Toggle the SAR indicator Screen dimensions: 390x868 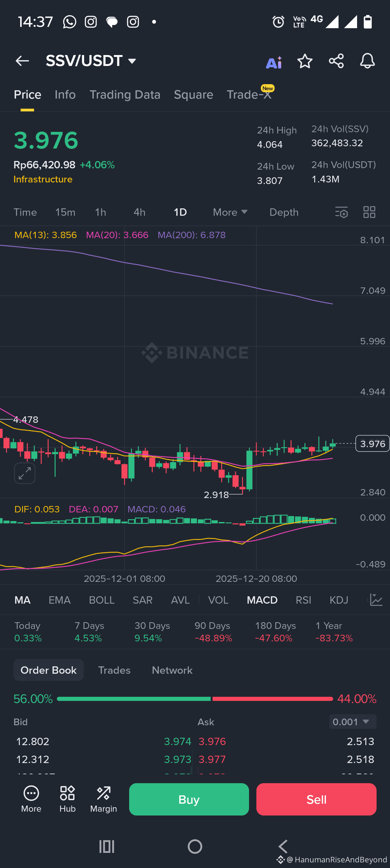[143, 600]
